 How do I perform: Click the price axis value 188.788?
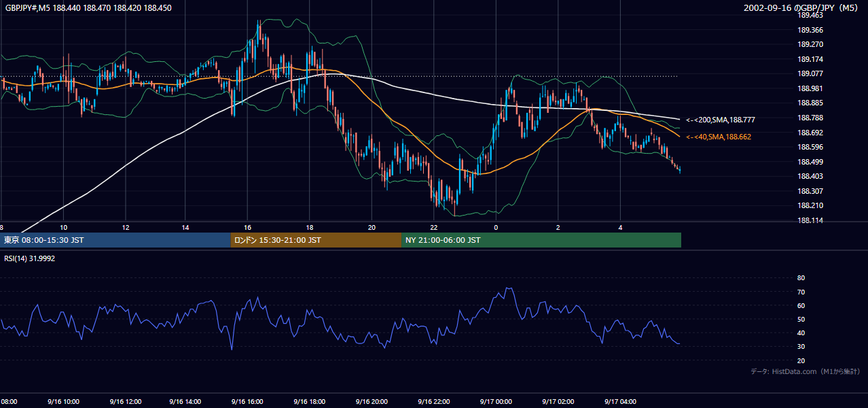pos(810,118)
